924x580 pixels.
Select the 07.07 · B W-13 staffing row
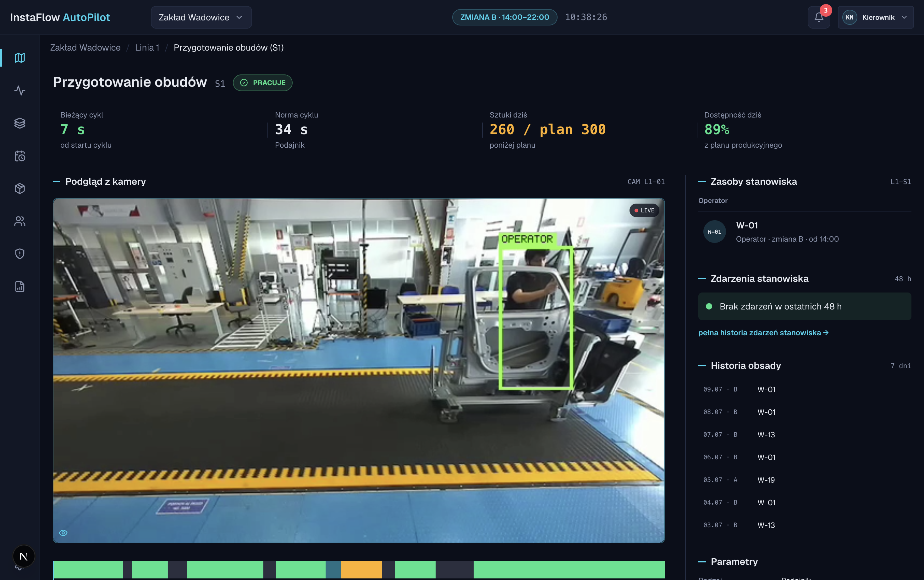(x=805, y=435)
